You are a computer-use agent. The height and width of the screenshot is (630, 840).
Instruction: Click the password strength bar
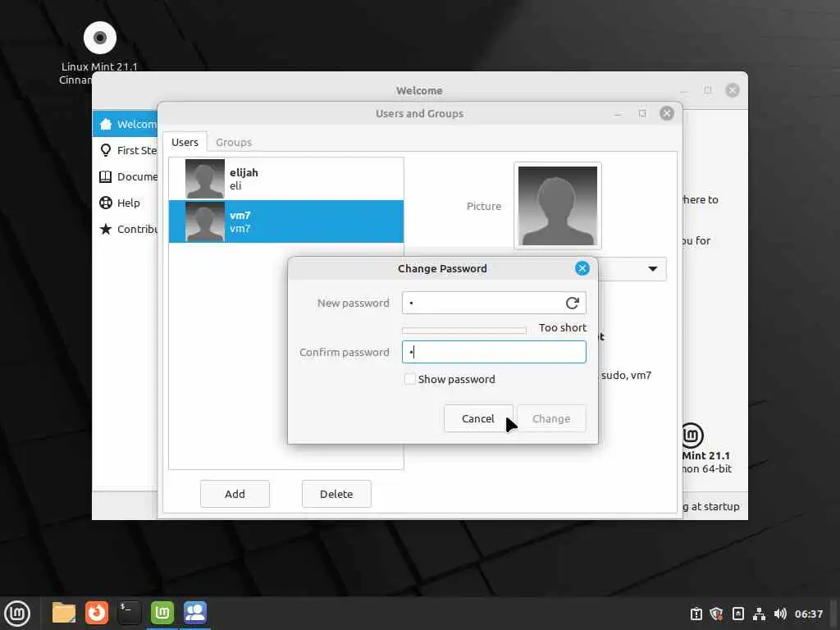point(464,331)
